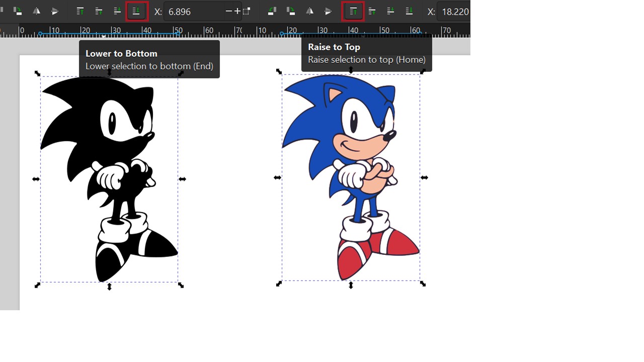
Task: Click top-left scale handle of colored Sonic
Action: point(279,71)
